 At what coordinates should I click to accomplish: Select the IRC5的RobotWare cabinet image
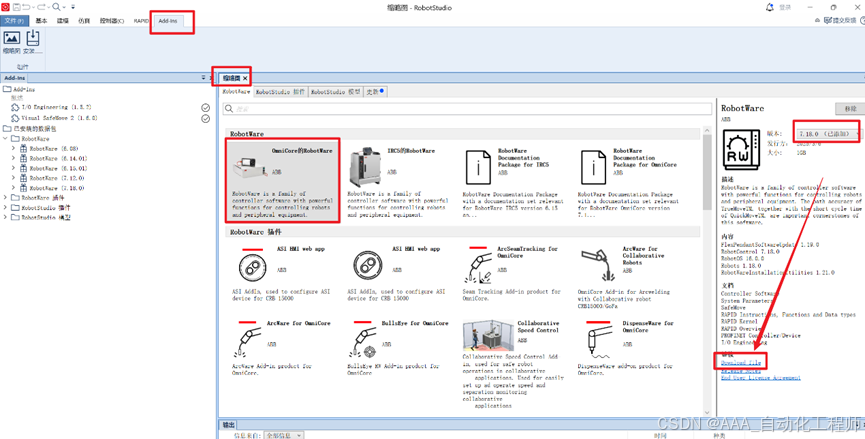[365, 167]
